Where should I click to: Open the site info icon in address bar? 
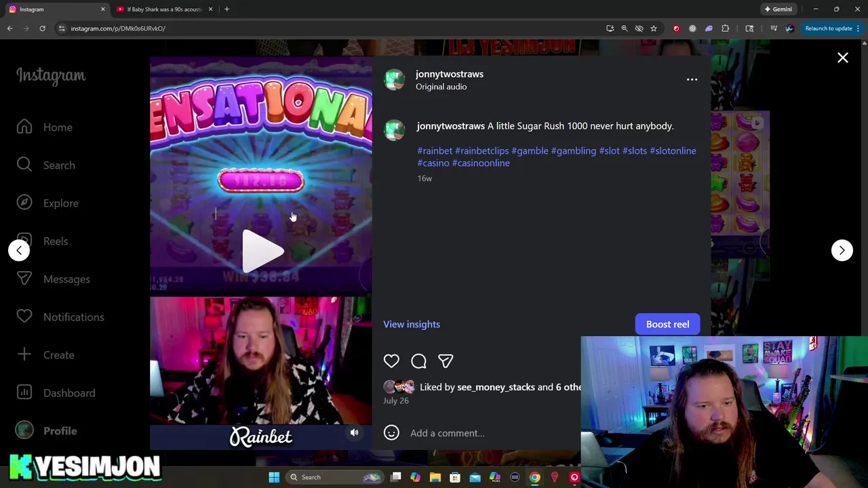[x=62, y=28]
